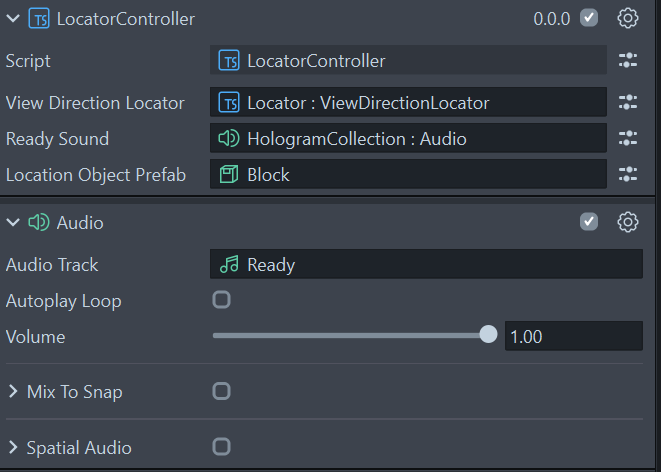
Task: Select the Block prefab reference field
Action: click(x=408, y=174)
